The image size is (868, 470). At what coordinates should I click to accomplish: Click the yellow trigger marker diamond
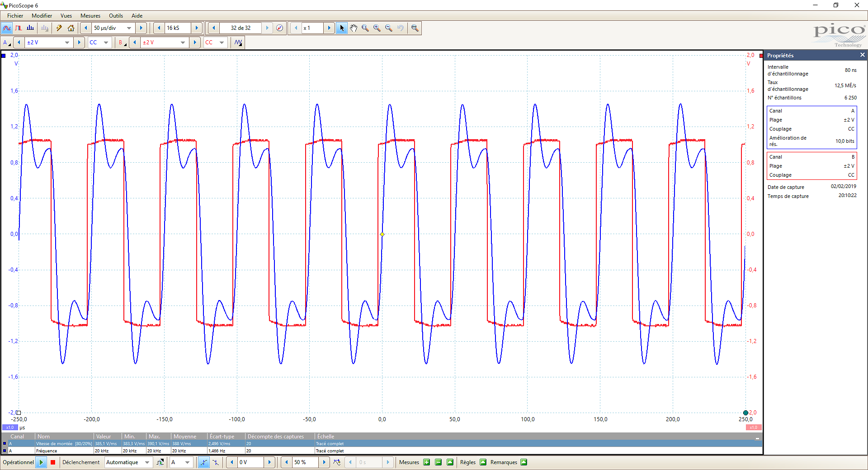[382, 234]
